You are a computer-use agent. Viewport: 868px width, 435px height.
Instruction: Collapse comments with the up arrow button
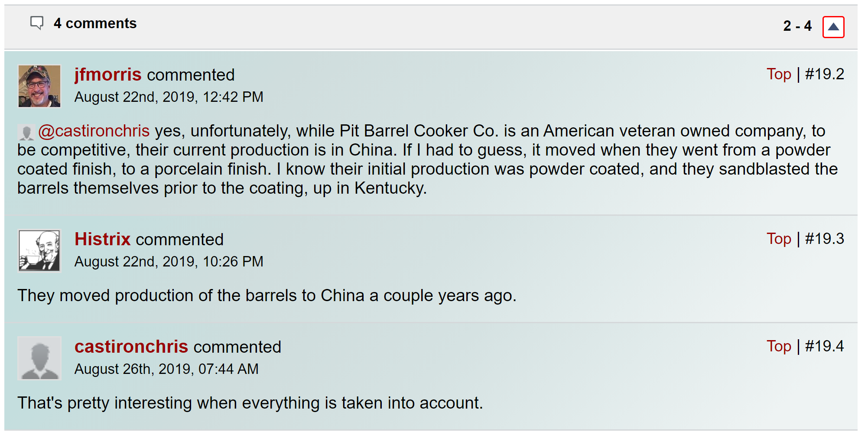pyautogui.click(x=833, y=27)
